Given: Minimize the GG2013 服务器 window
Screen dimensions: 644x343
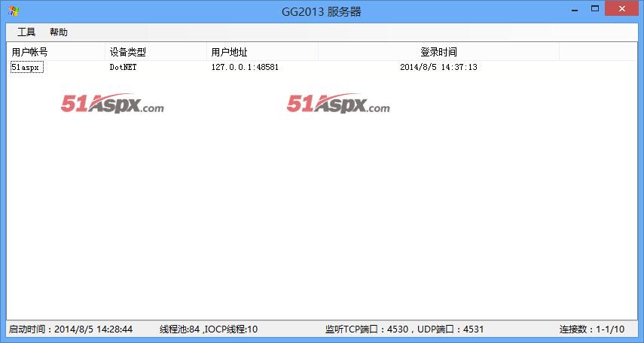Looking at the screenshot, I should 575,10.
